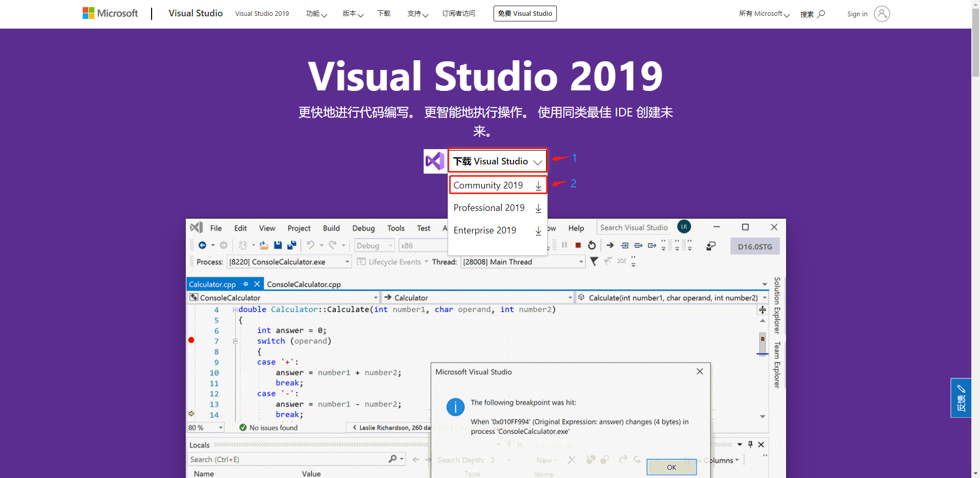The height and width of the screenshot is (478, 980).
Task: Click the Visual Studio purple logo icon
Action: pos(435,161)
